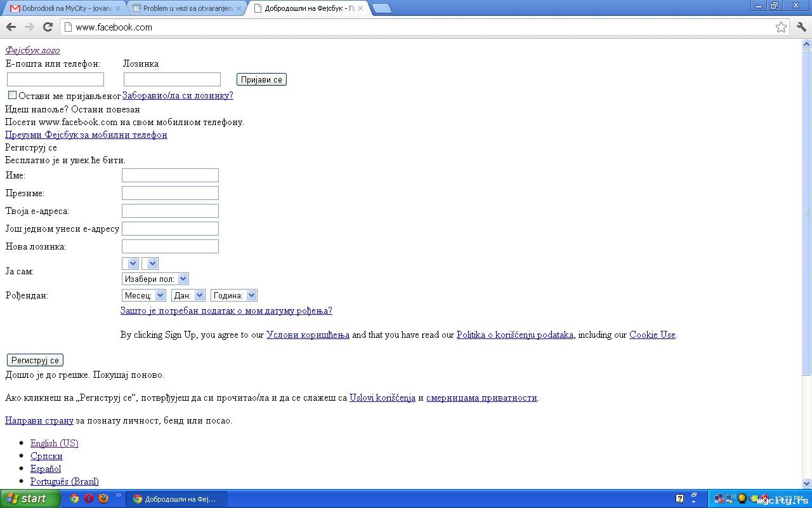Open the Uslovi korišćenja link
The height and width of the screenshot is (508, 812).
tap(383, 398)
